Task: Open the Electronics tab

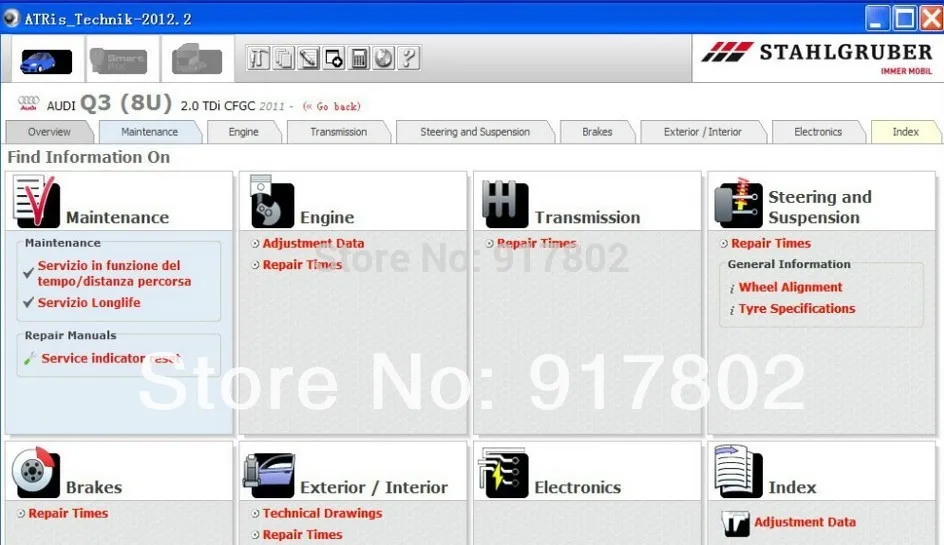Action: tap(818, 132)
